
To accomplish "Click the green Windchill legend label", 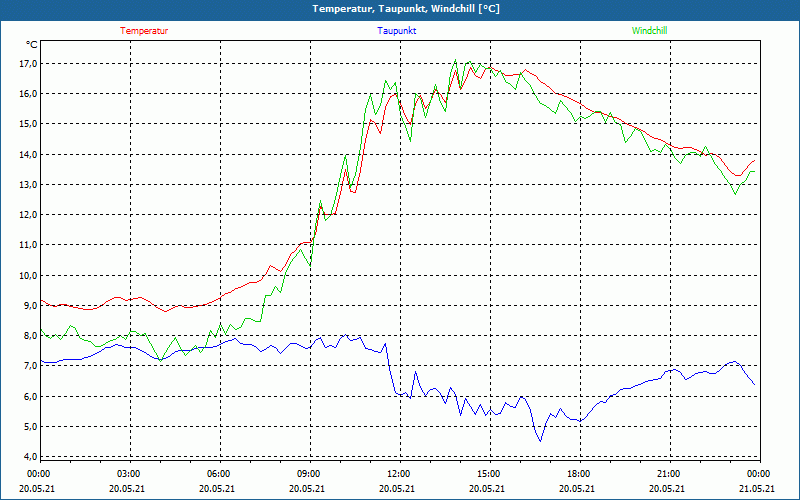I will [x=649, y=31].
